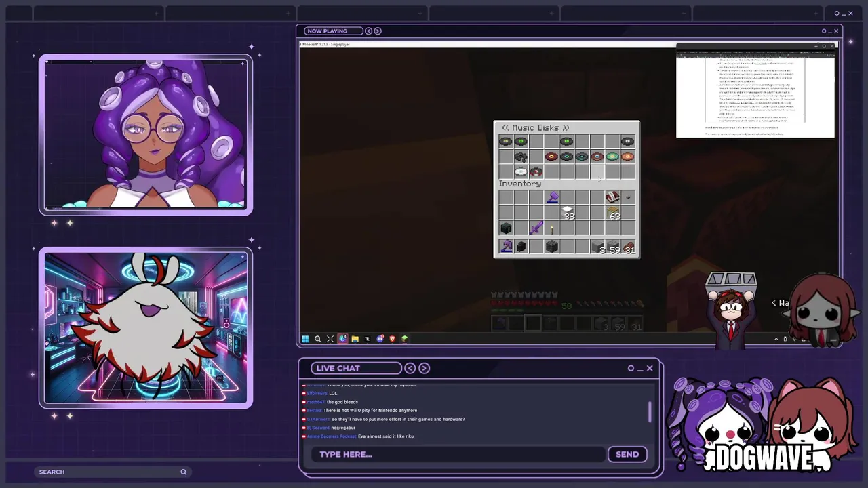Screen dimensions: 868x488
Task: Click the Live Chat right arrow
Action: coord(424,368)
